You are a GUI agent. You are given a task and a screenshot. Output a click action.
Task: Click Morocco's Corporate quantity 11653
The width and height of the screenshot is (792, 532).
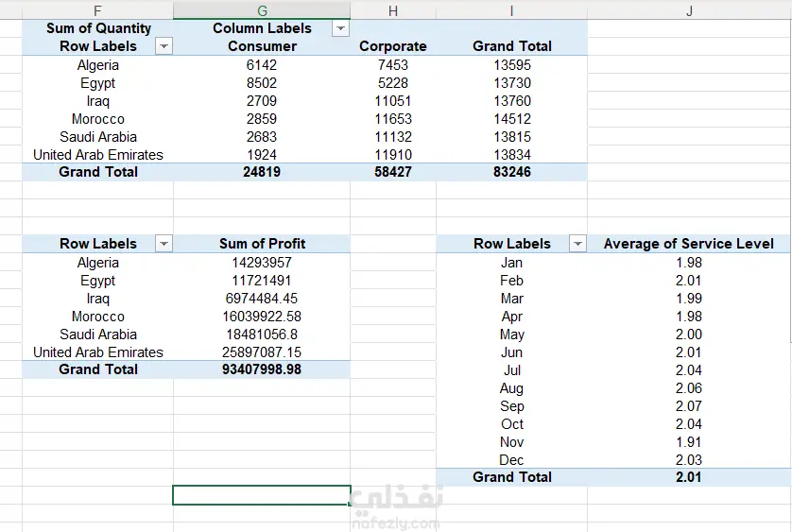[393, 119]
